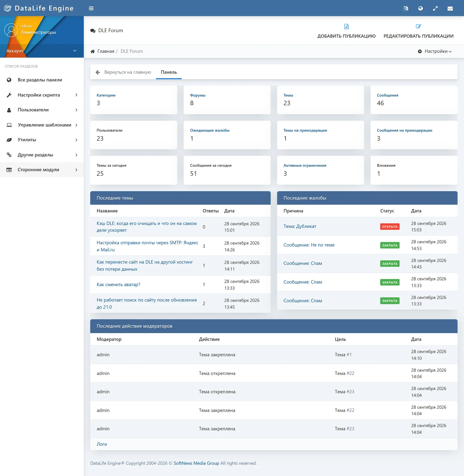Click the gear icon beside Настройки
This screenshot has width=464, height=476.
click(x=420, y=51)
